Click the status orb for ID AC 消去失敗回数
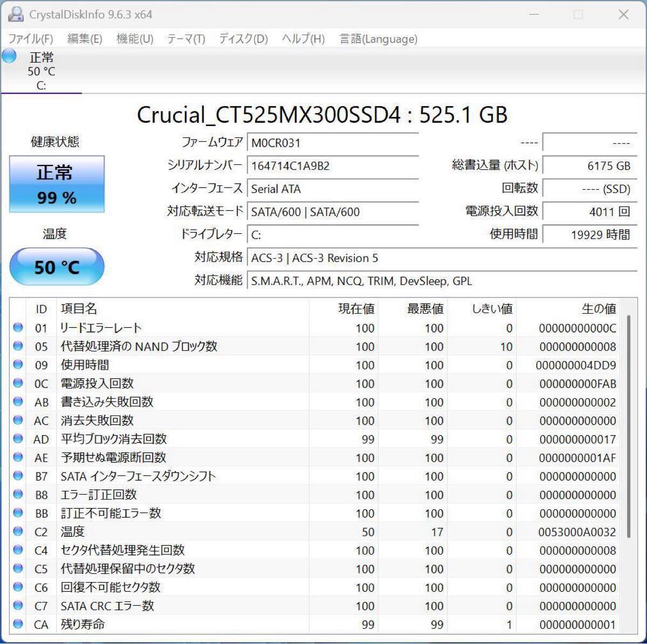The width and height of the screenshot is (647, 644). pyautogui.click(x=18, y=420)
